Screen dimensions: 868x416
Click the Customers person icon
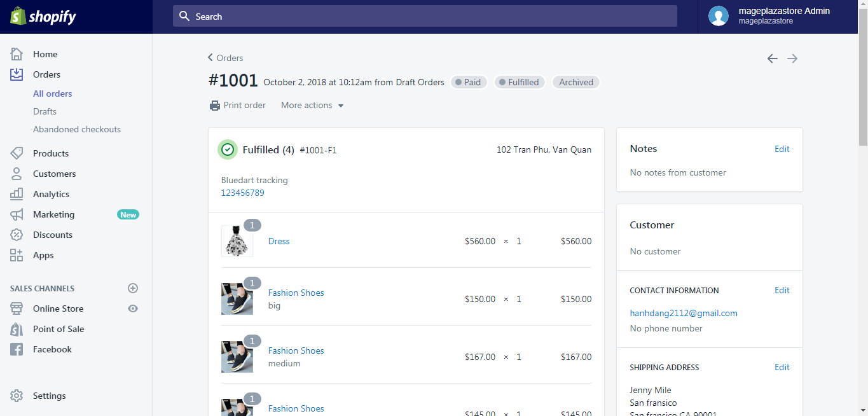point(17,174)
